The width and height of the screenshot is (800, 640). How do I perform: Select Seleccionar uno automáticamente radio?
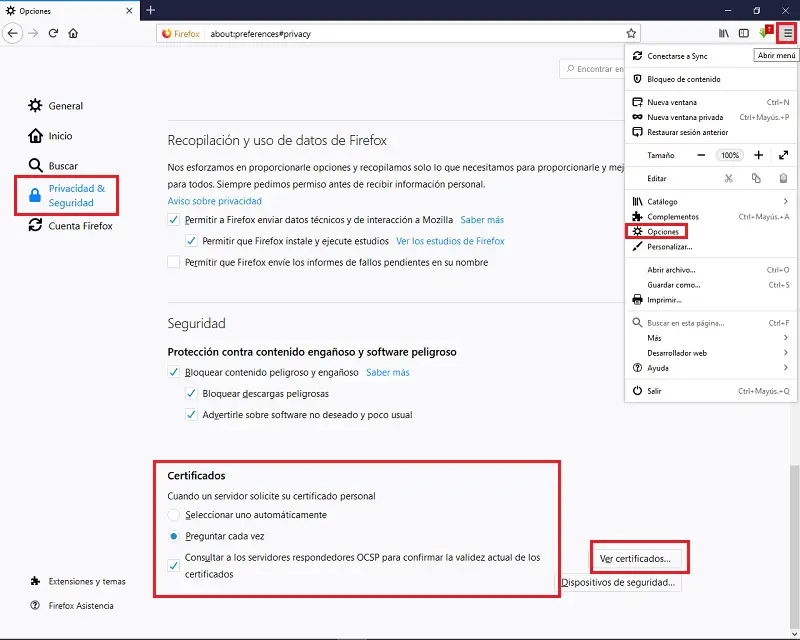(173, 515)
